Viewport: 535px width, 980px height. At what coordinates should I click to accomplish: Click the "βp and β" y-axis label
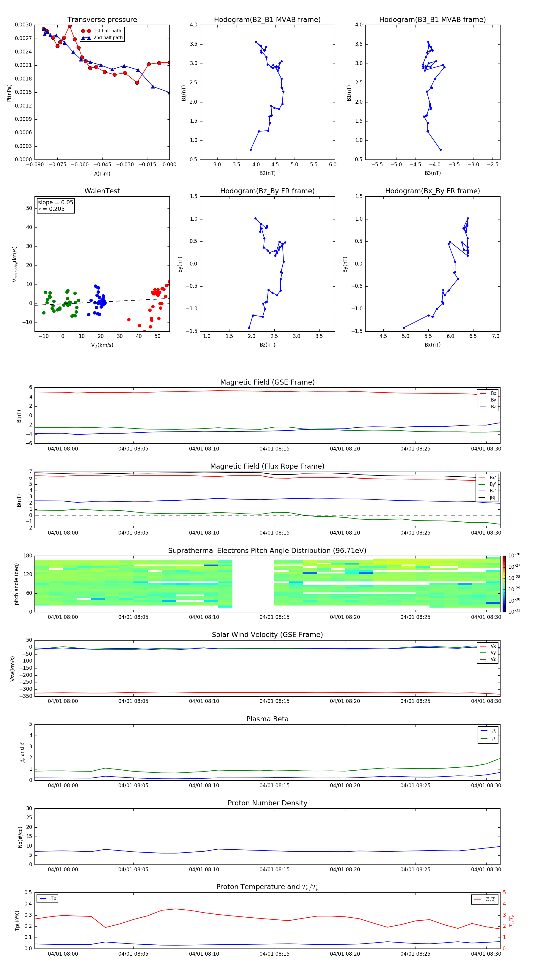[23, 753]
